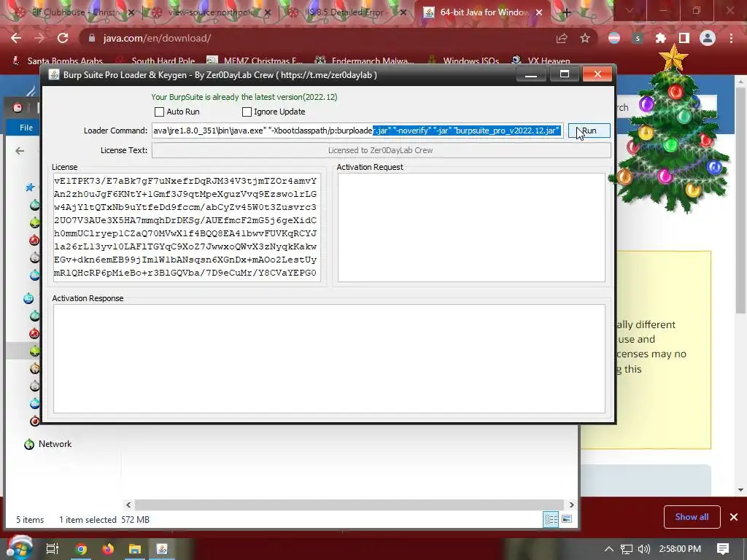The height and width of the screenshot is (560, 747).
Task: Click the Activation Request text area
Action: coord(471,227)
